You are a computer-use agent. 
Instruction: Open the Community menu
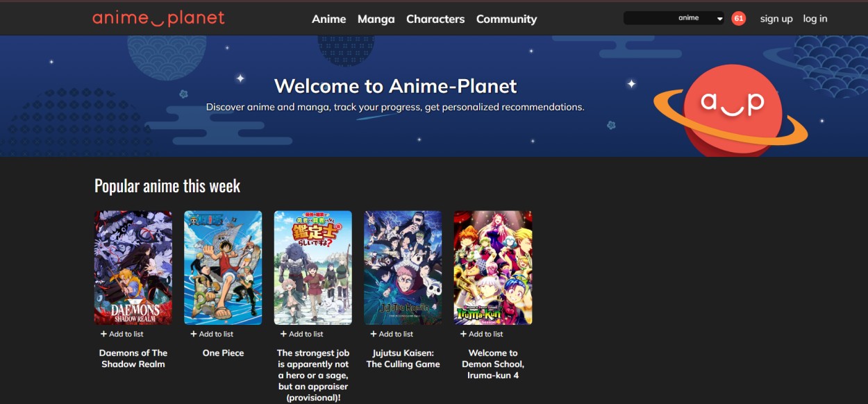[506, 19]
